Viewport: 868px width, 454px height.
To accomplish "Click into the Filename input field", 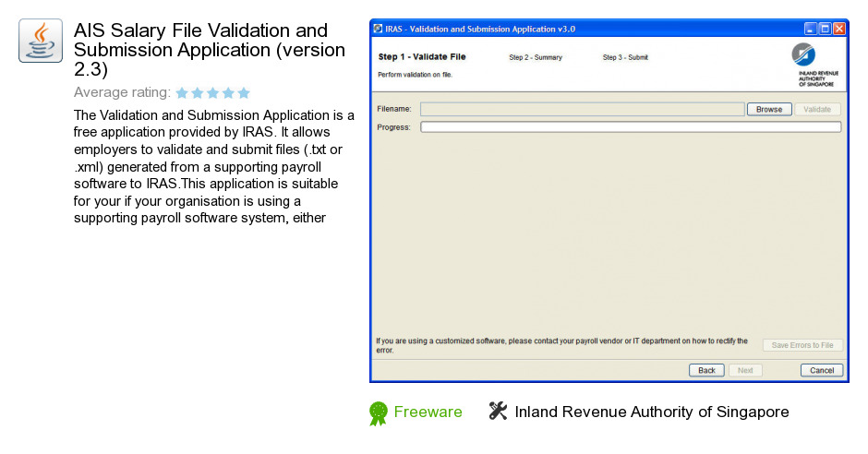I will click(x=582, y=110).
